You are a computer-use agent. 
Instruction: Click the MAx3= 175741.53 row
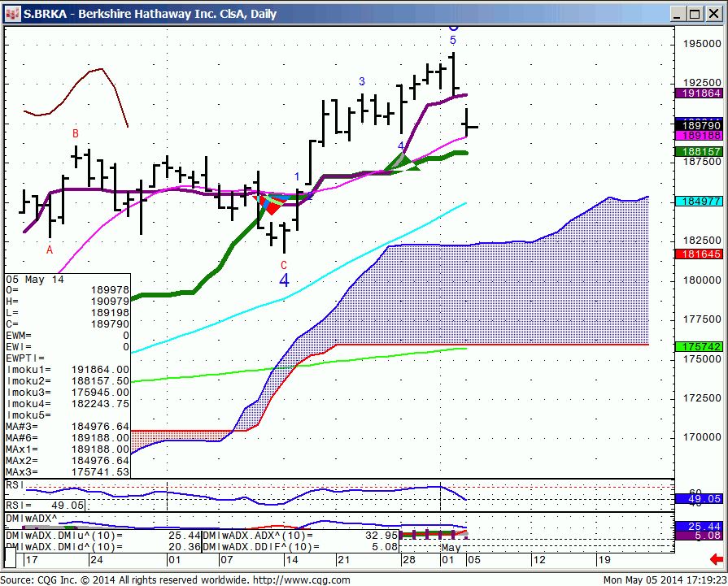point(68,472)
